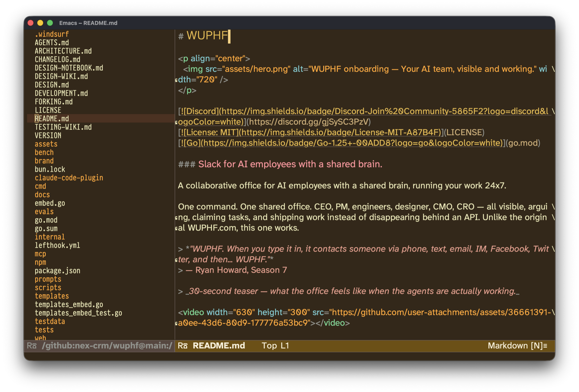Click the sidebar mode line read-only indicator
This screenshot has height=392, width=579.
pyautogui.click(x=32, y=346)
